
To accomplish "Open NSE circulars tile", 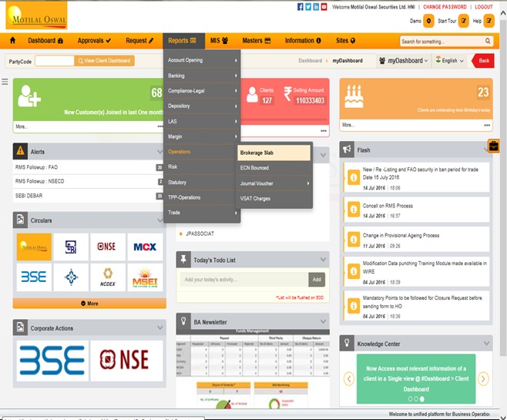I will [x=108, y=247].
